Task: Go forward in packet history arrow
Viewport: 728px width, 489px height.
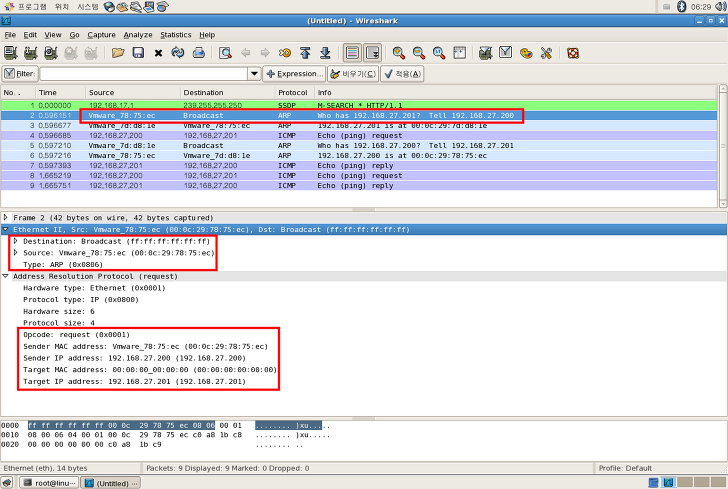Action: 265,53
